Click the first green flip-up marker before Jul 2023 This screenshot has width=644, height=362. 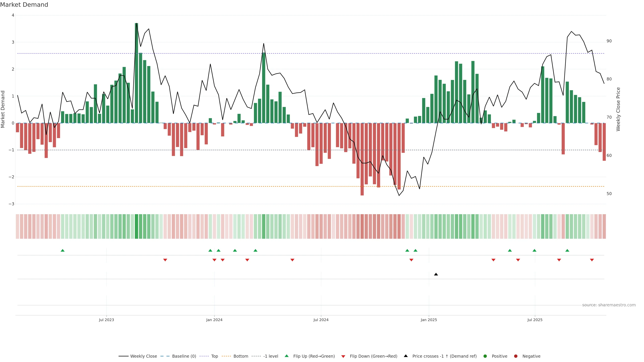[63, 250]
